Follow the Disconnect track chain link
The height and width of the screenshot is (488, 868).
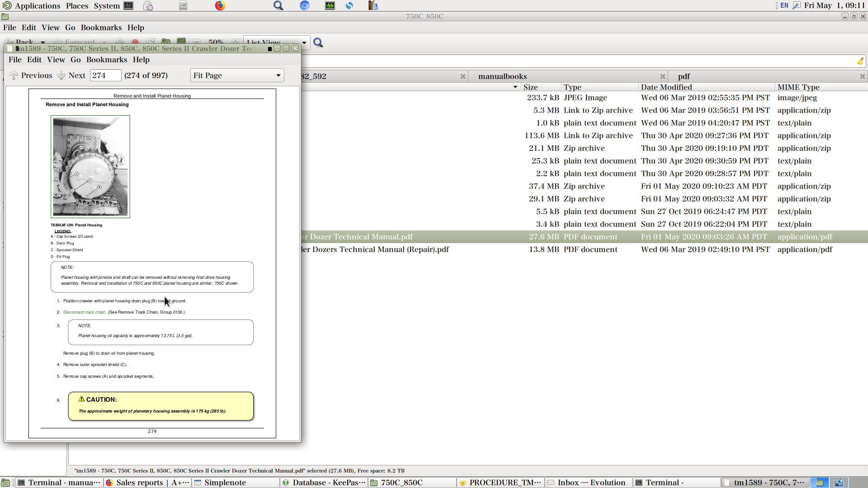pos(84,312)
